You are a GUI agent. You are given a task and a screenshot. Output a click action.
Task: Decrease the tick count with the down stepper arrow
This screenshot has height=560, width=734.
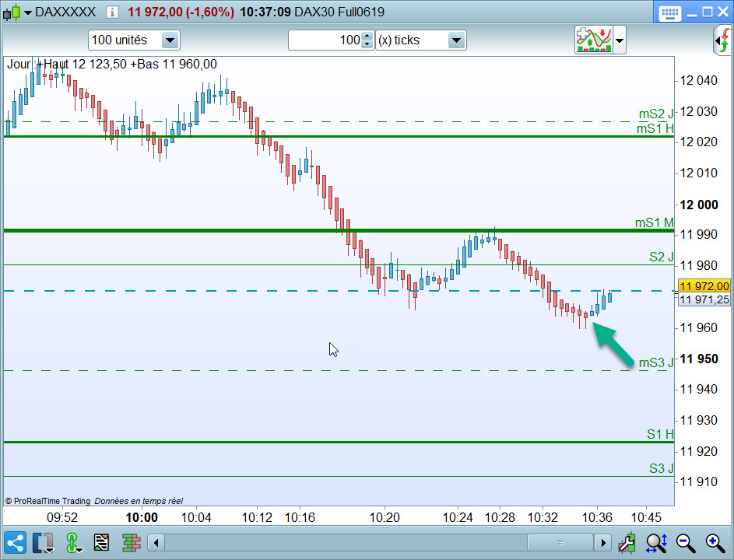point(367,45)
